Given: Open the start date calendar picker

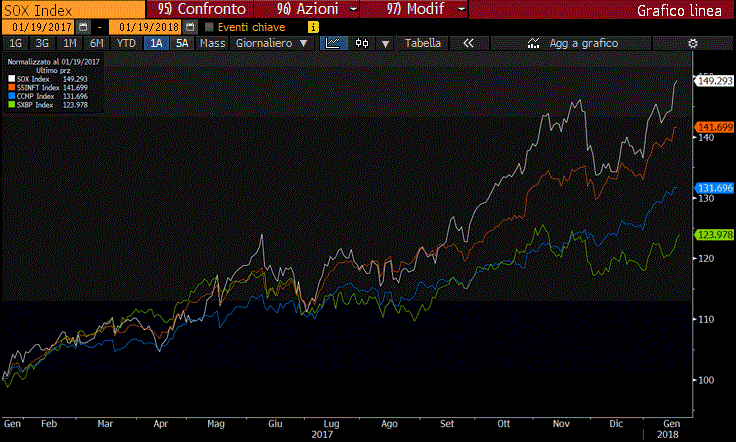Looking at the screenshot, I should (x=83, y=27).
